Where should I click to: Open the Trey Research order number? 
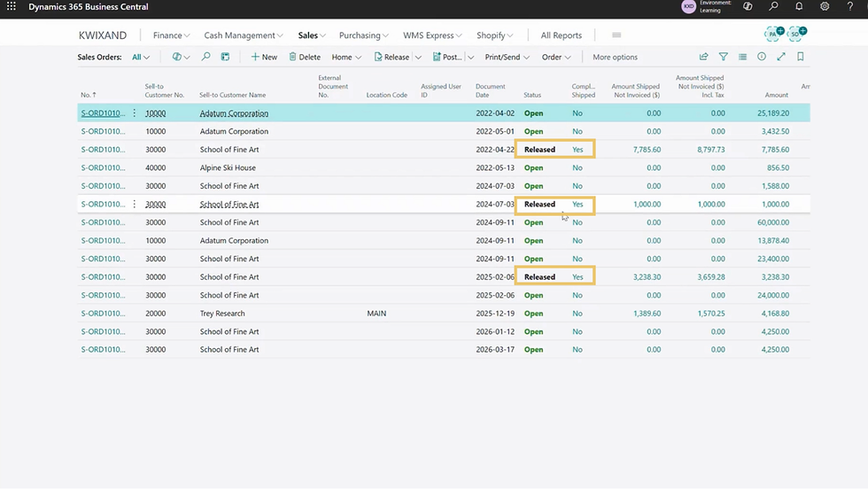(x=103, y=313)
